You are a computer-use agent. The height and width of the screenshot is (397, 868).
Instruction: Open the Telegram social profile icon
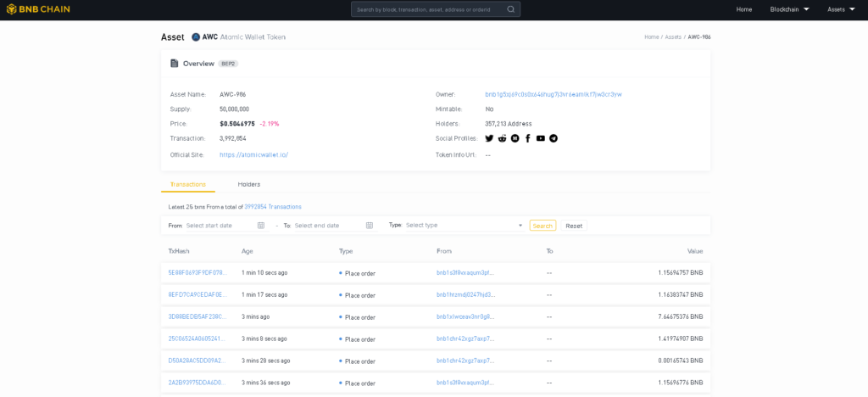point(554,138)
